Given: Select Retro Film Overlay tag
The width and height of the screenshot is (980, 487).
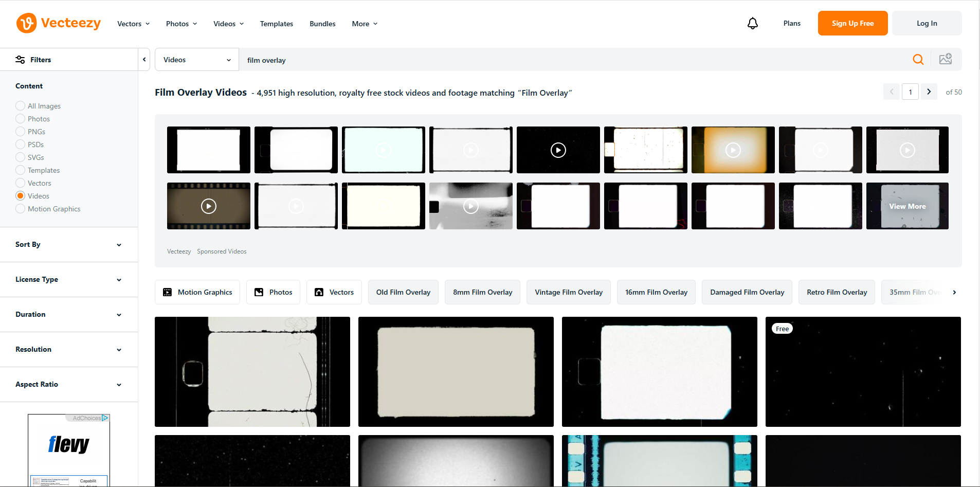Looking at the screenshot, I should pyautogui.click(x=837, y=292).
